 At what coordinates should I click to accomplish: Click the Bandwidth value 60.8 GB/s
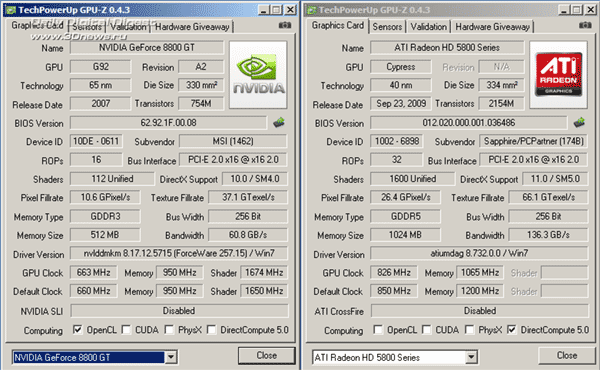pos(248,235)
